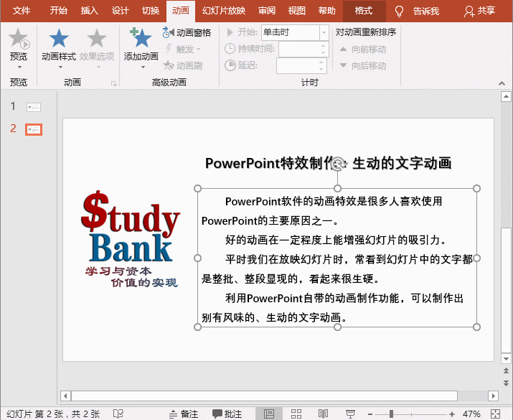This screenshot has height=420, width=513.
Task: Switch to the Home (开始) tab
Action: (59, 11)
